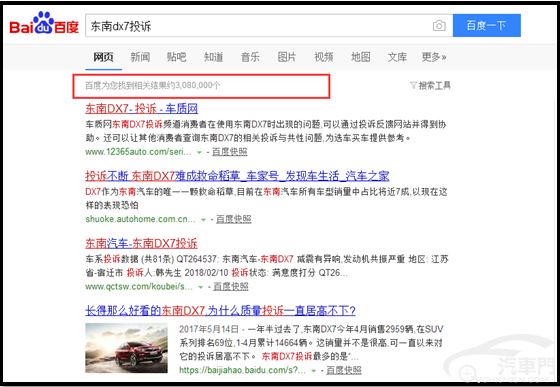Viewport: 560px width, 387px height.
Task: Open the 图片 tab
Action: [287, 57]
